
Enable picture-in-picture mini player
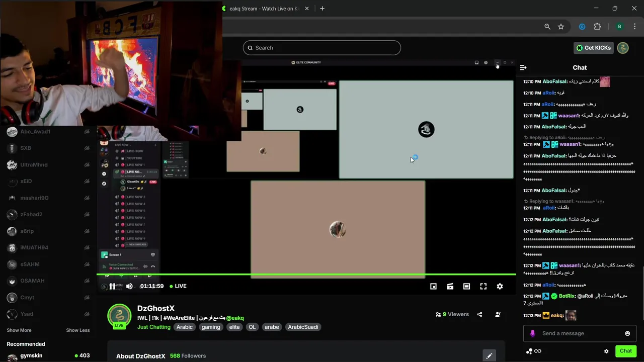click(x=433, y=286)
